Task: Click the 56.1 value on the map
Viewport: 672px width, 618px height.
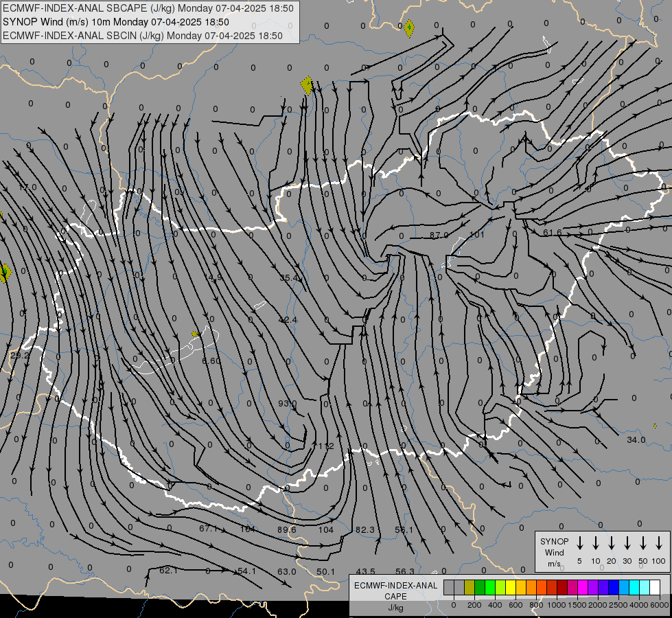Action: [404, 529]
